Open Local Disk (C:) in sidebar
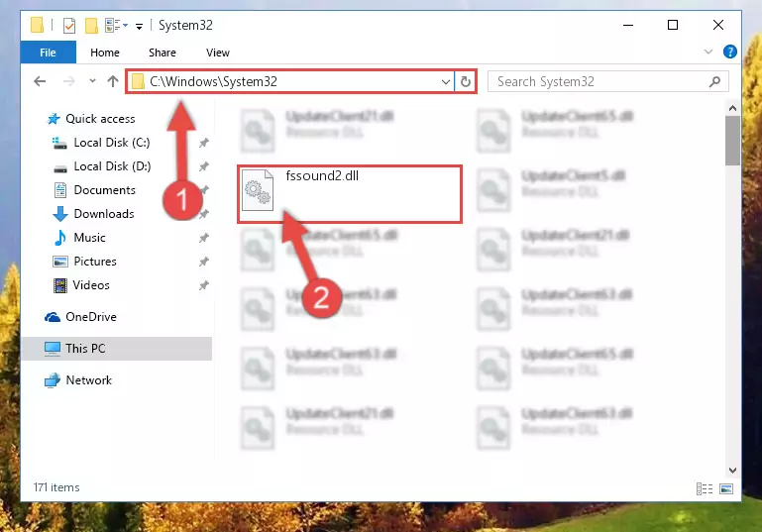 pos(112,143)
